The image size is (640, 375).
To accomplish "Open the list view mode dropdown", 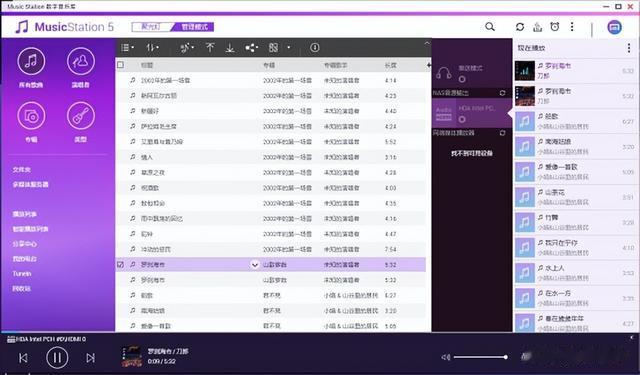I will coord(128,48).
